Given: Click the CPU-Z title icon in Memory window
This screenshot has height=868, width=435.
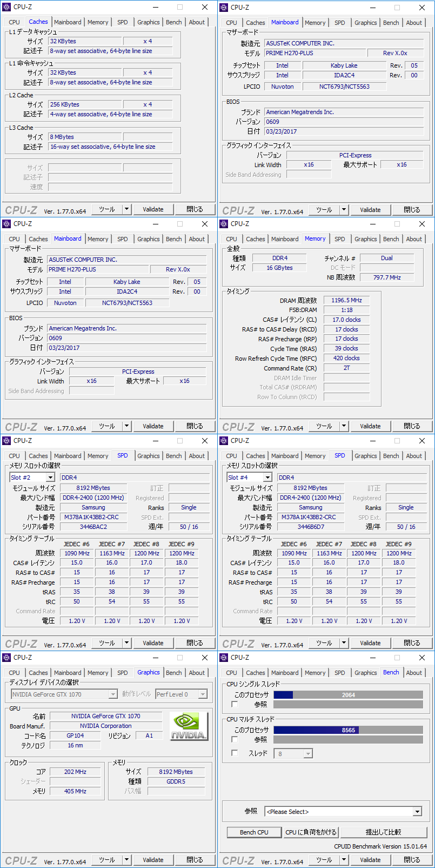Looking at the screenshot, I should (224, 224).
